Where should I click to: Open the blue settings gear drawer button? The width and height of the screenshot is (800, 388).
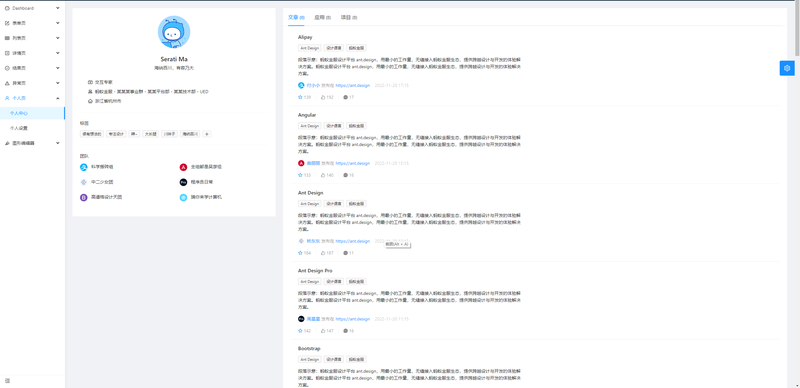(787, 68)
